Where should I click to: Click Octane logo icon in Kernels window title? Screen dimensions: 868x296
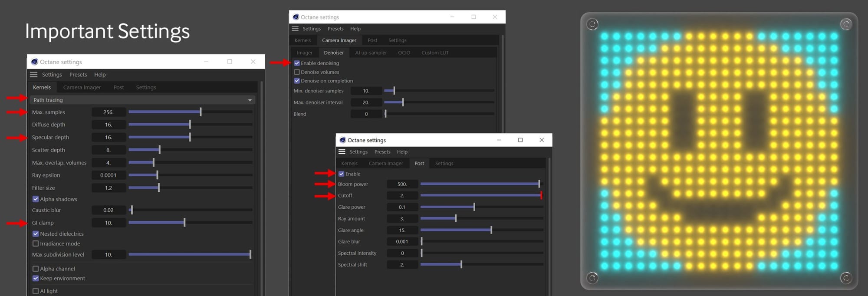(34, 62)
